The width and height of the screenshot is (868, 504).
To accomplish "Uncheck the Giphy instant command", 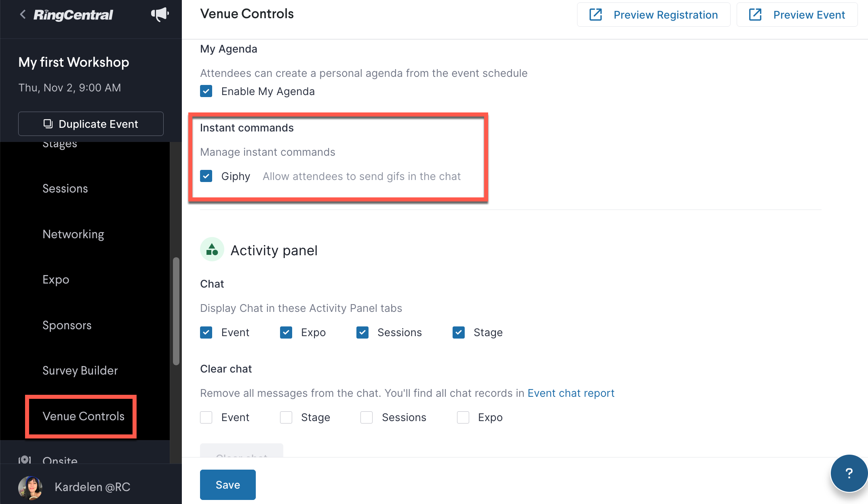I will coord(206,176).
